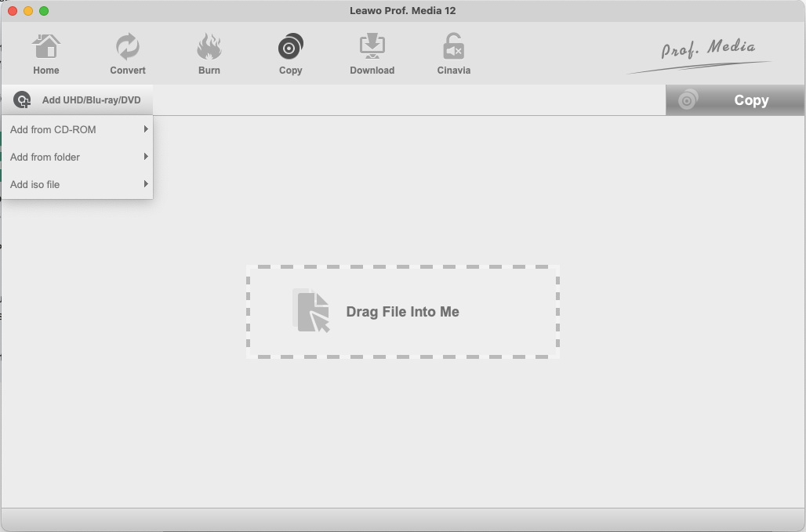806x532 pixels.
Task: Select the Convert arrows icon
Action: [x=128, y=46]
